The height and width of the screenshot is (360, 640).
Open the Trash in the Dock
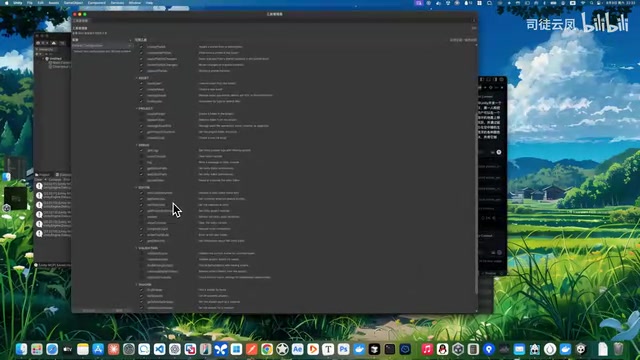pyautogui.click(x=618, y=349)
